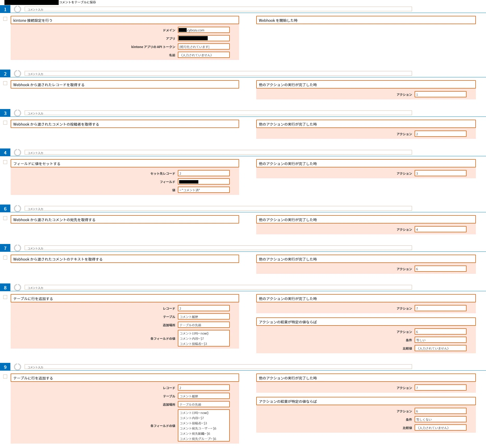Click the kintone アプリの API トークン field
Screen dimensions: 486x448
(204, 47)
